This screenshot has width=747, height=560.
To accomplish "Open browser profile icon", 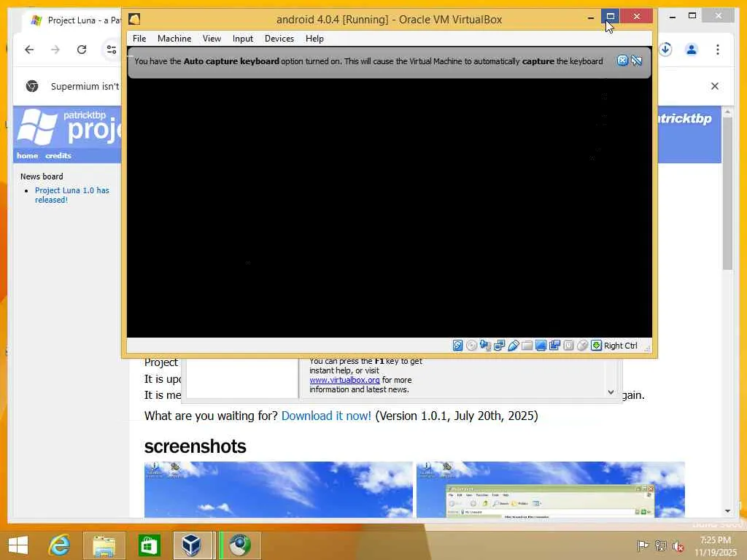I will pyautogui.click(x=692, y=50).
